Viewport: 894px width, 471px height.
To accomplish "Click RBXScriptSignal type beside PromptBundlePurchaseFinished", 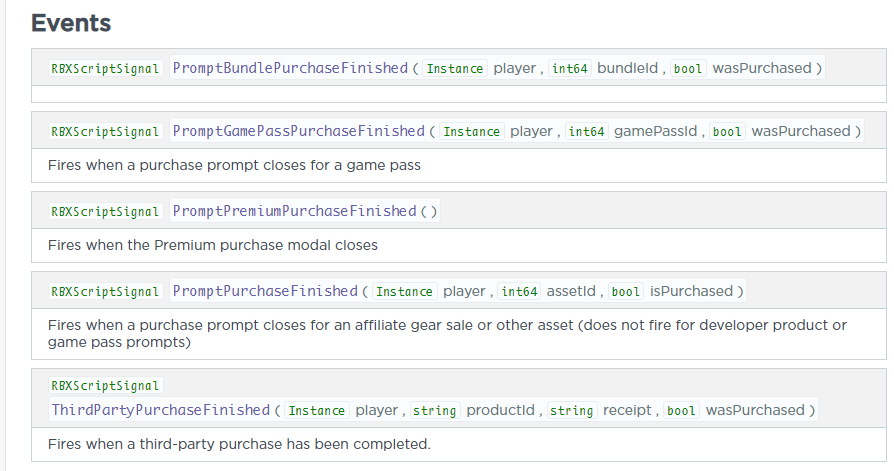I will 105,69.
